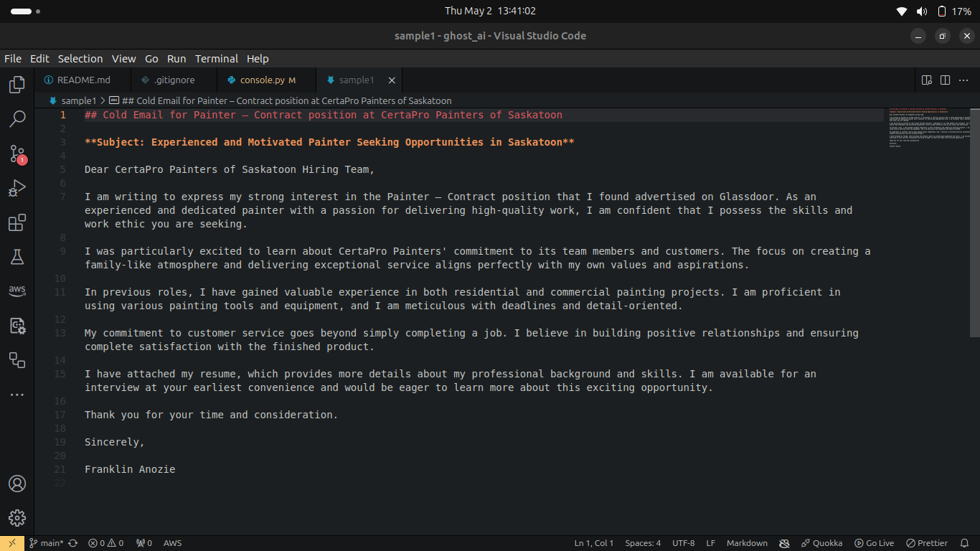Viewport: 980px width, 551px height.
Task: Open the Terminal menu
Action: pos(217,59)
